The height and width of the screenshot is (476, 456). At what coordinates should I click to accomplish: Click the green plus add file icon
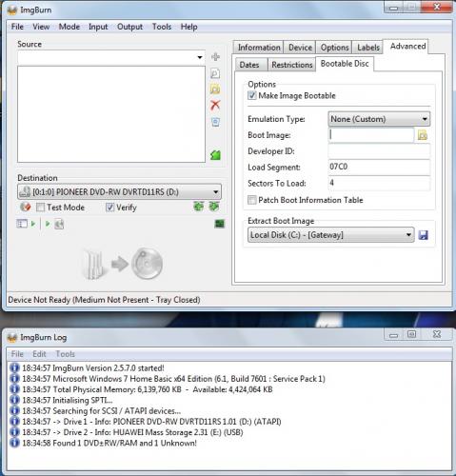215,57
